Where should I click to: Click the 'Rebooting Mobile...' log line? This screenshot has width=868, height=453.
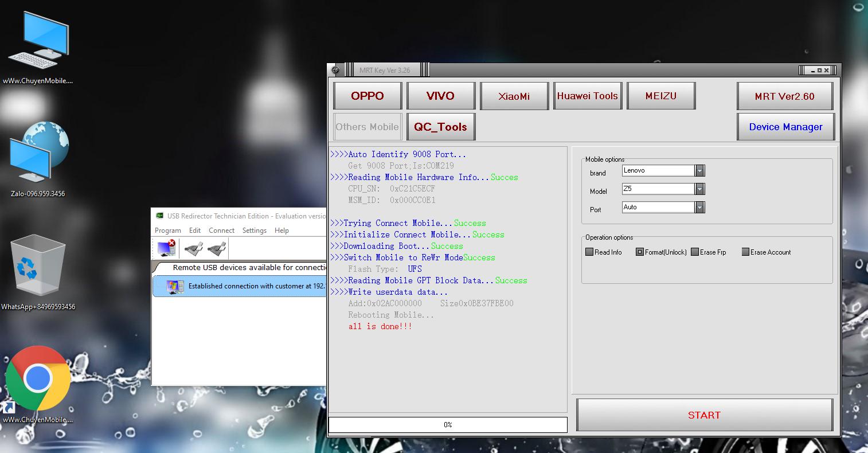(x=391, y=315)
